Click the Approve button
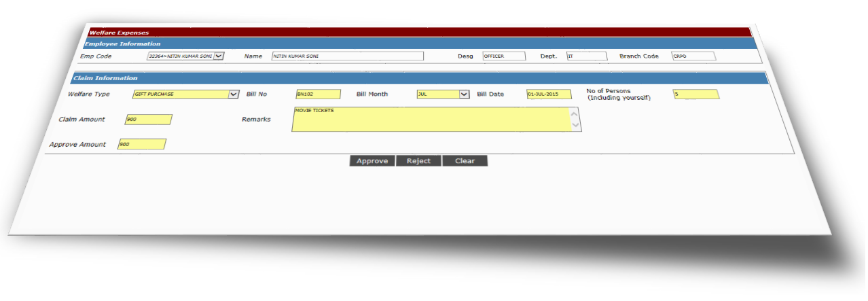Screen dimensions: 868x301 coord(372,161)
